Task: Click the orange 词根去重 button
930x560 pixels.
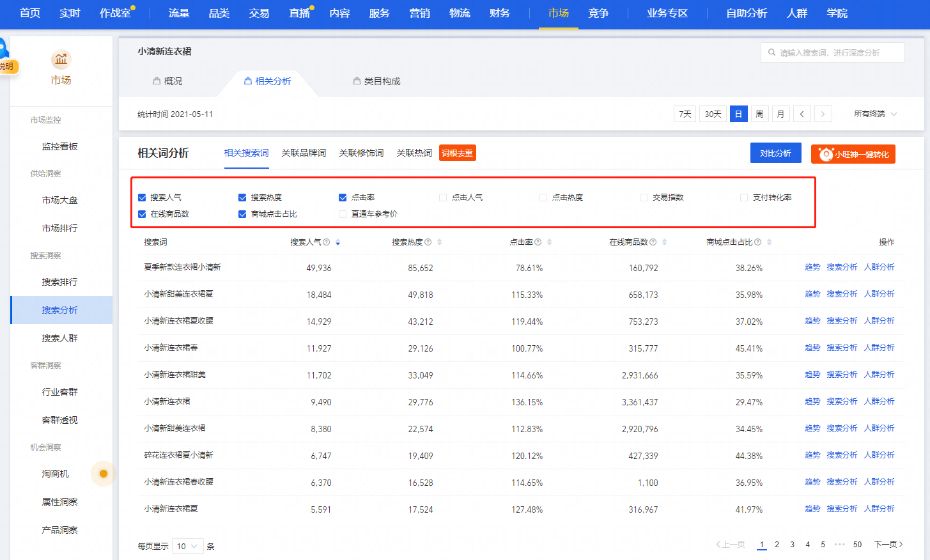Action: coord(458,153)
